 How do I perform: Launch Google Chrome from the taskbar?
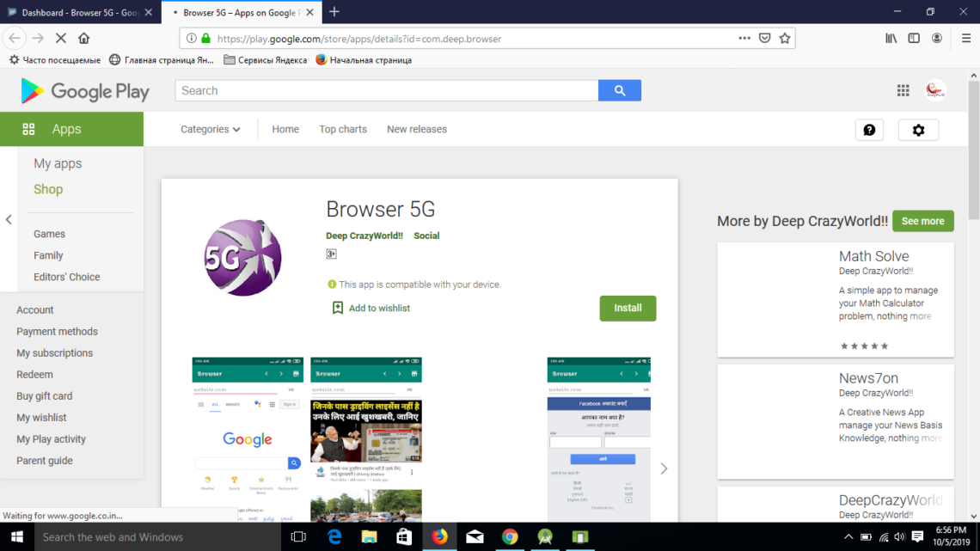tap(510, 536)
